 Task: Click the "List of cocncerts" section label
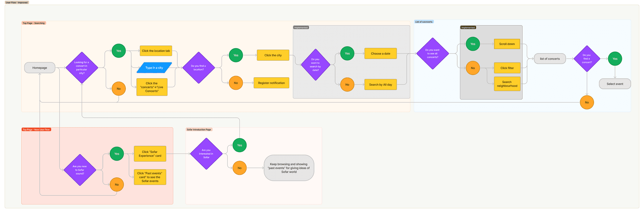pos(424,22)
